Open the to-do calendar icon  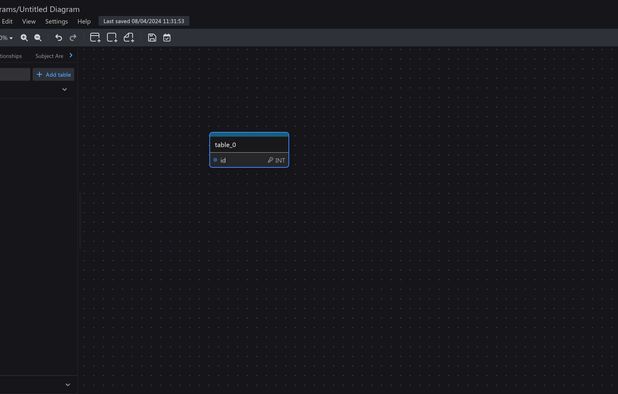coord(167,37)
